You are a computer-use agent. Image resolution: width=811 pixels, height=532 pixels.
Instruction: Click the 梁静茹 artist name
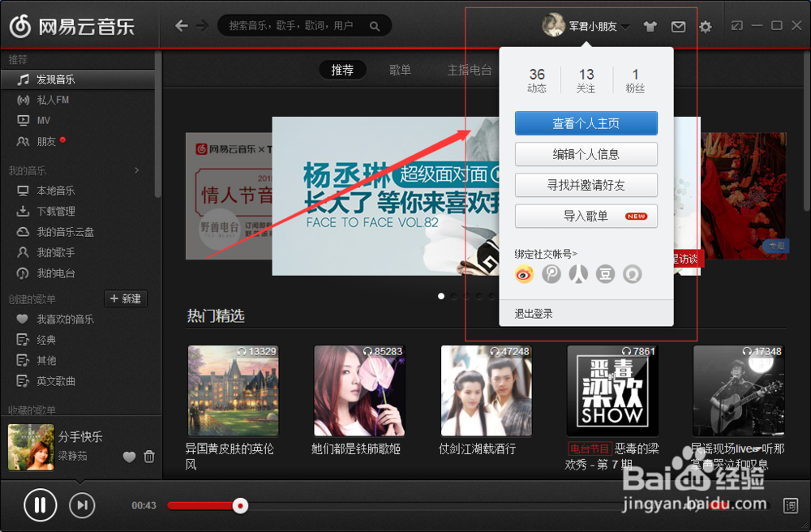pyautogui.click(x=72, y=456)
